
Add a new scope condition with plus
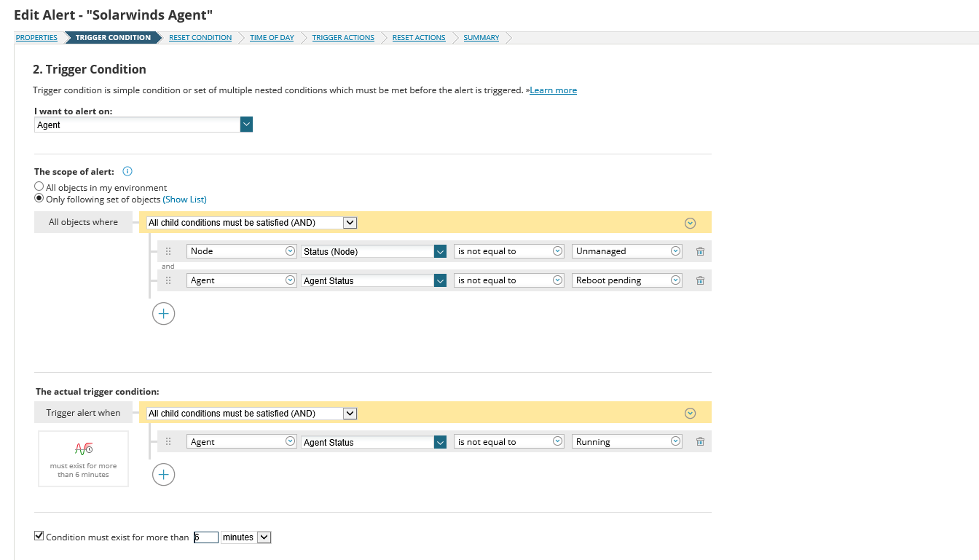tap(164, 313)
